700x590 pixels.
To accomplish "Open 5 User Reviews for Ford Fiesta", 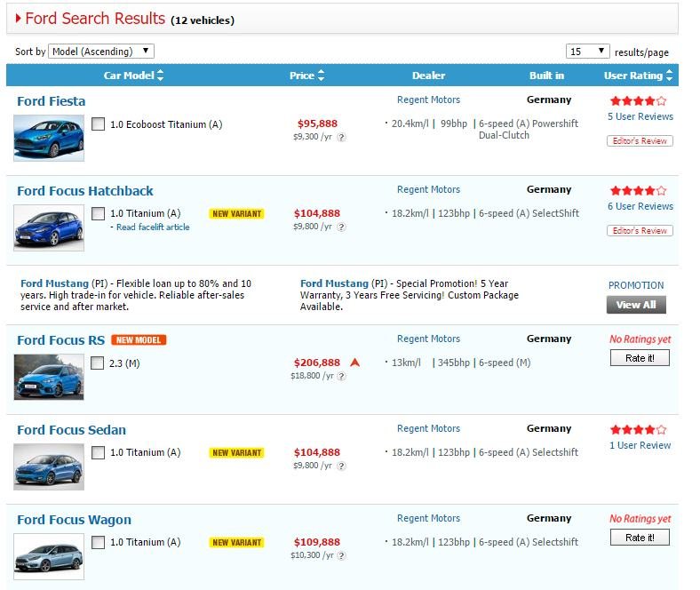I will 640,116.
